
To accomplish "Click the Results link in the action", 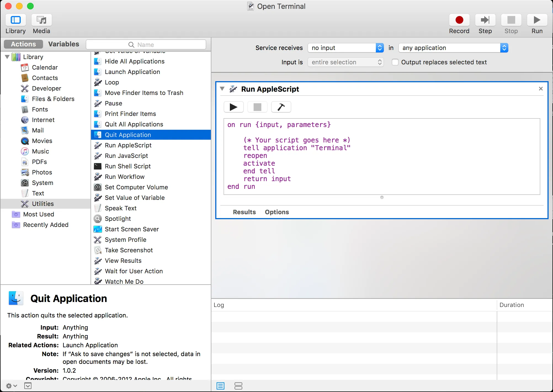I will click(x=244, y=212).
